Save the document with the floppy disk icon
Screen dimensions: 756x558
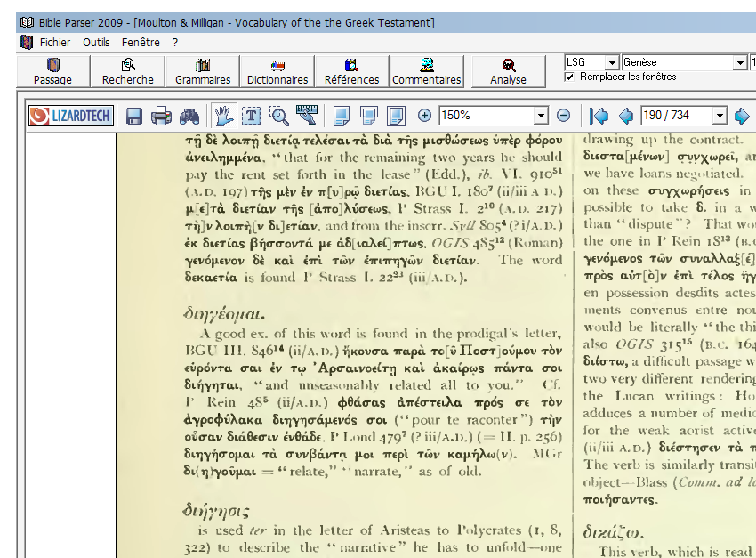(134, 117)
